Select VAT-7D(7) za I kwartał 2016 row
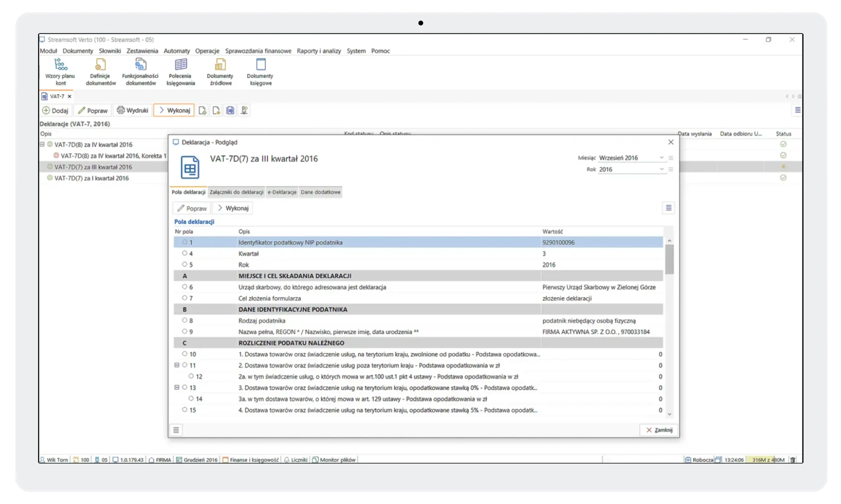Image resolution: width=841 pixels, height=504 pixels. tap(91, 178)
